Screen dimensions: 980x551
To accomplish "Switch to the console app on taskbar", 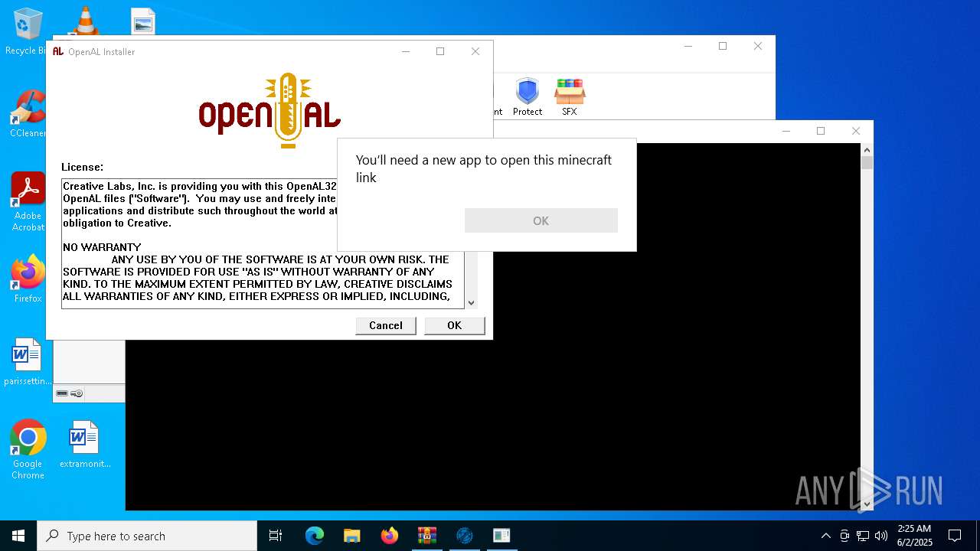I will pyautogui.click(x=501, y=536).
